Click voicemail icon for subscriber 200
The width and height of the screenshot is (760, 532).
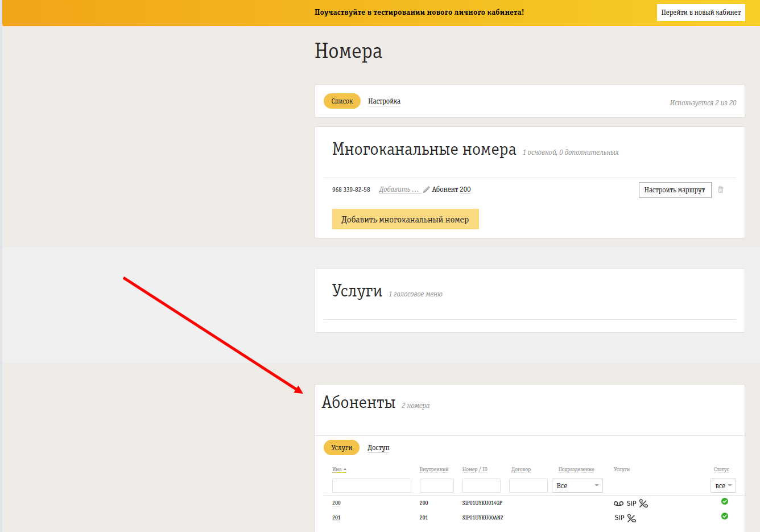point(618,504)
